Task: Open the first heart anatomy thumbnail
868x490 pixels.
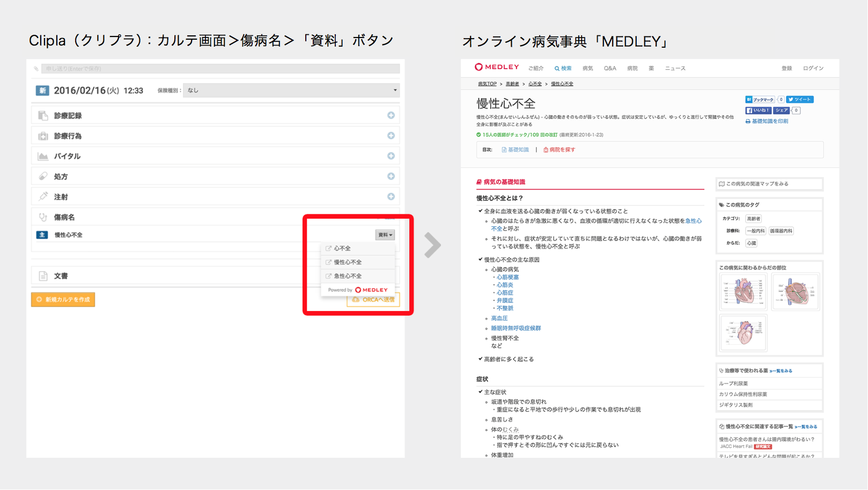Action: click(743, 292)
